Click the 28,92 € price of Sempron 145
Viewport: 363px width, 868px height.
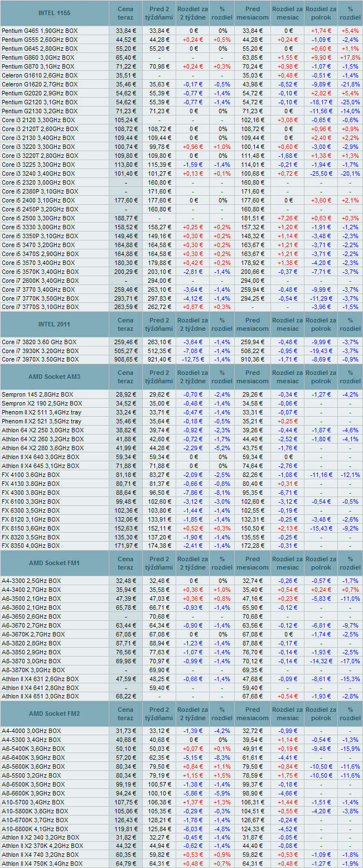click(125, 394)
